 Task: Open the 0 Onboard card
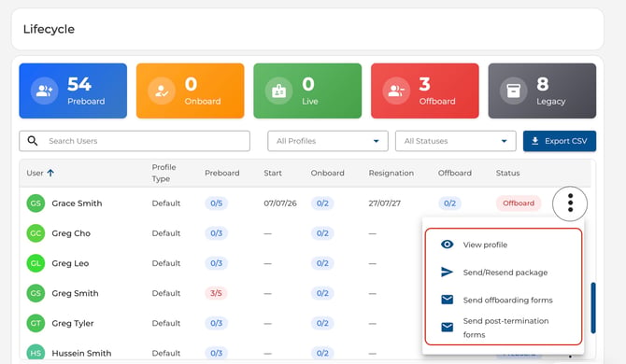coord(190,91)
